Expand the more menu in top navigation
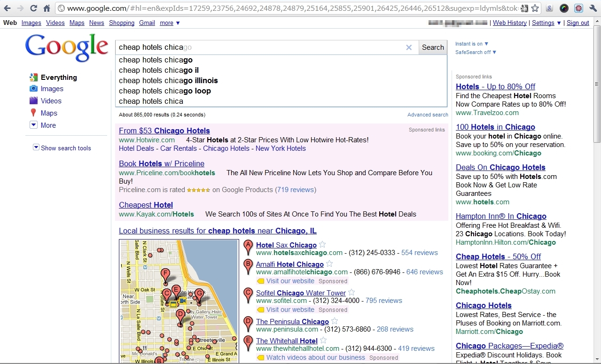 170,23
